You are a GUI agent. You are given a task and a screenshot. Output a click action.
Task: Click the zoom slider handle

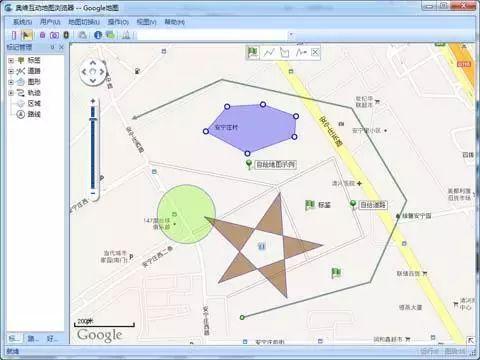93,119
